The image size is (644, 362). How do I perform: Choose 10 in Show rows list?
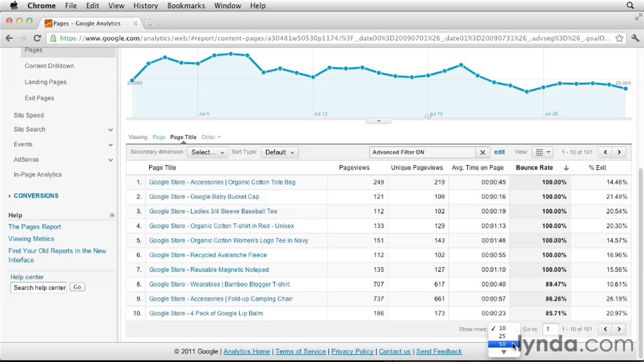[x=502, y=328]
